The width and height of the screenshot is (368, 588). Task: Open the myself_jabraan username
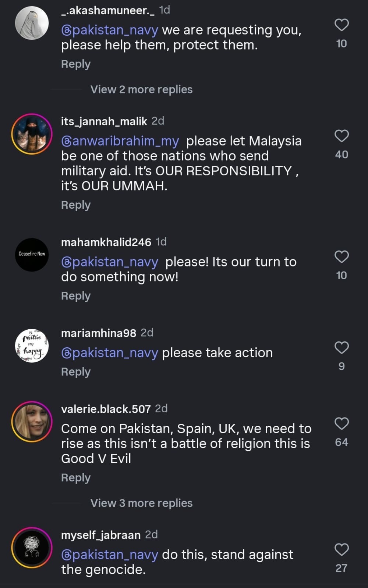click(101, 535)
